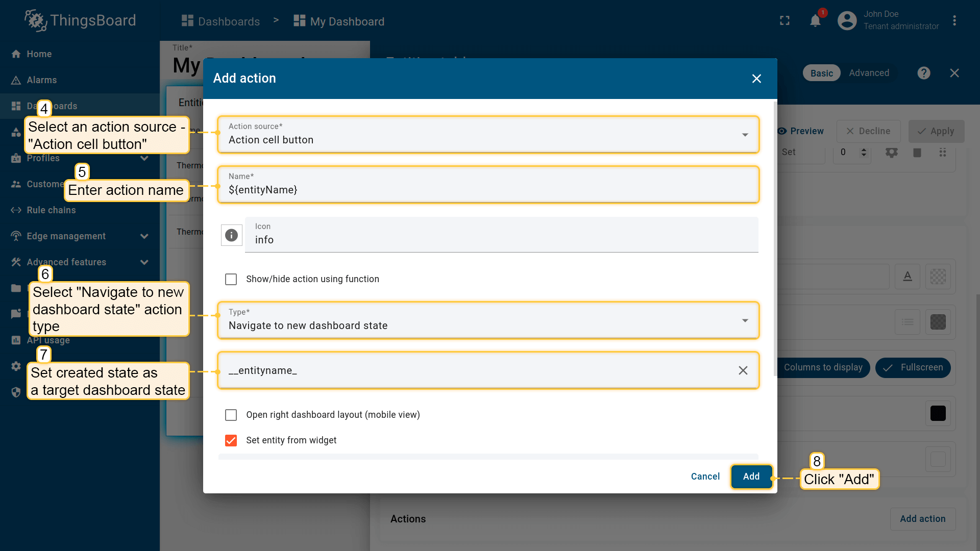
Task: Open the help question mark icon
Action: (923, 73)
